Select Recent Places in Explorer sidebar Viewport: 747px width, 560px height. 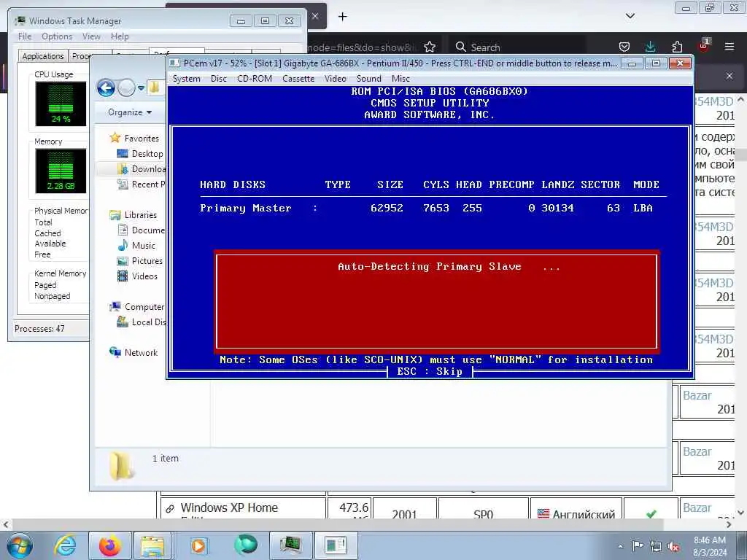coord(148,184)
